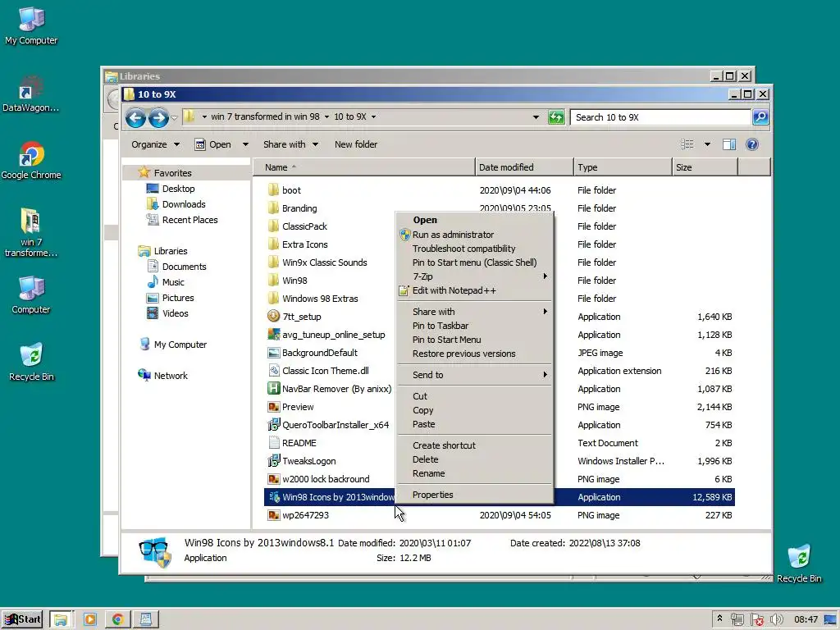Select the README text document
840x630 pixels.
(299, 442)
